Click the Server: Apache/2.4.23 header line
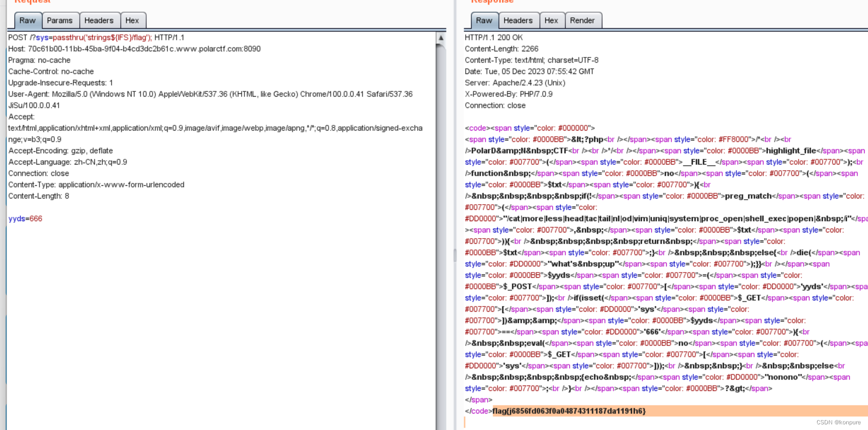The height and width of the screenshot is (430, 868). tap(515, 83)
